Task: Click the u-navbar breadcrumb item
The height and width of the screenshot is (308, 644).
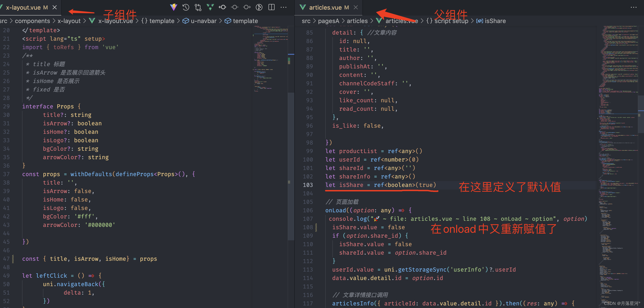Action: pyautogui.click(x=203, y=21)
